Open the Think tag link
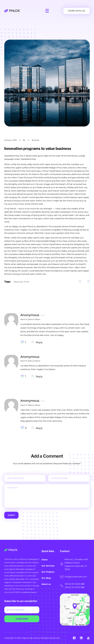The width and height of the screenshot is (94, 644). 26,282
